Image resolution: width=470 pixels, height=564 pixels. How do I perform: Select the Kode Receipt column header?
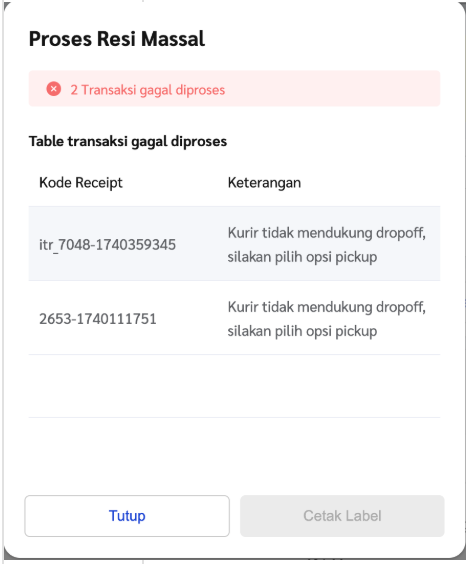[81, 183]
